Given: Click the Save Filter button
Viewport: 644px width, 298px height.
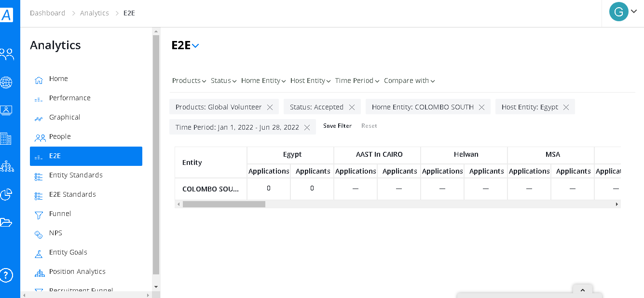Looking at the screenshot, I should coord(337,126).
